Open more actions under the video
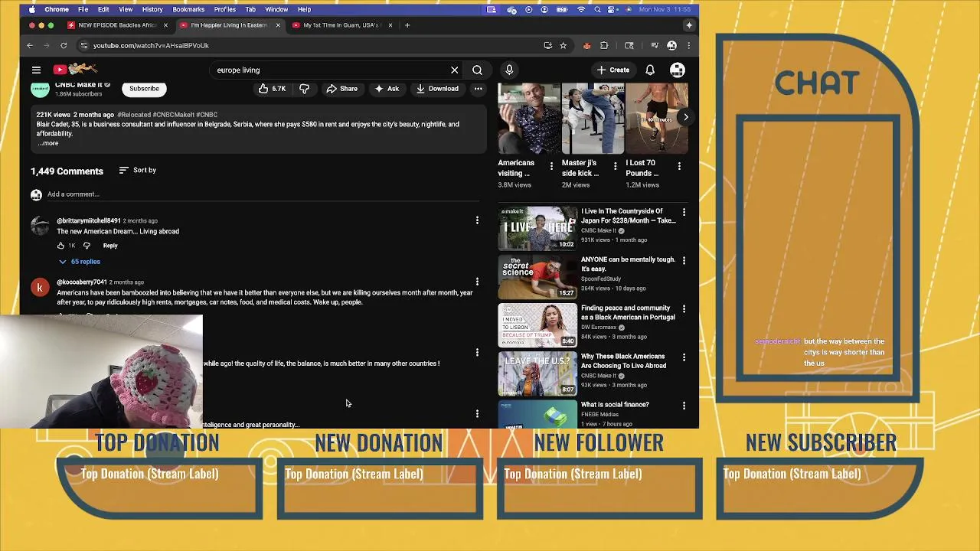This screenshot has height=551, width=980. click(478, 89)
